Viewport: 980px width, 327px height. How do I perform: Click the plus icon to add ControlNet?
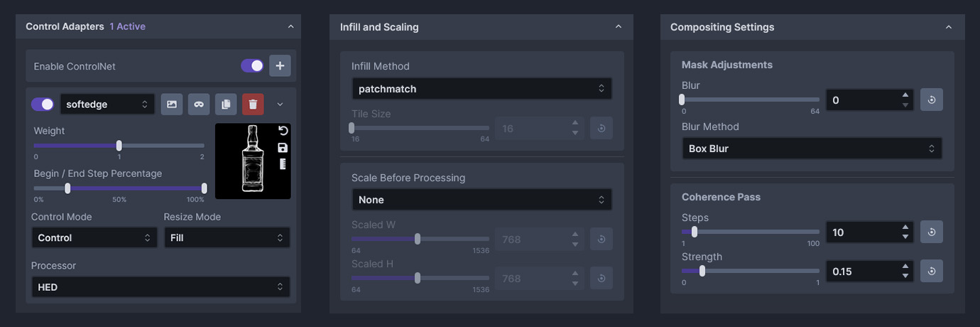coord(280,66)
